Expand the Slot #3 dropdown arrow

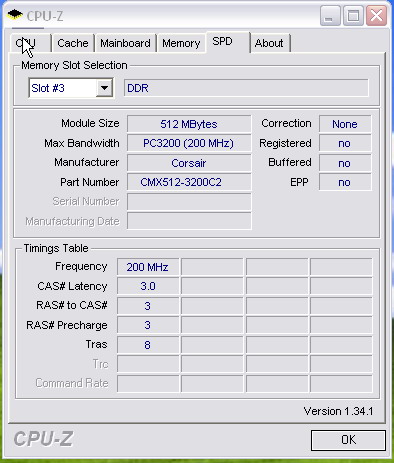click(x=104, y=88)
